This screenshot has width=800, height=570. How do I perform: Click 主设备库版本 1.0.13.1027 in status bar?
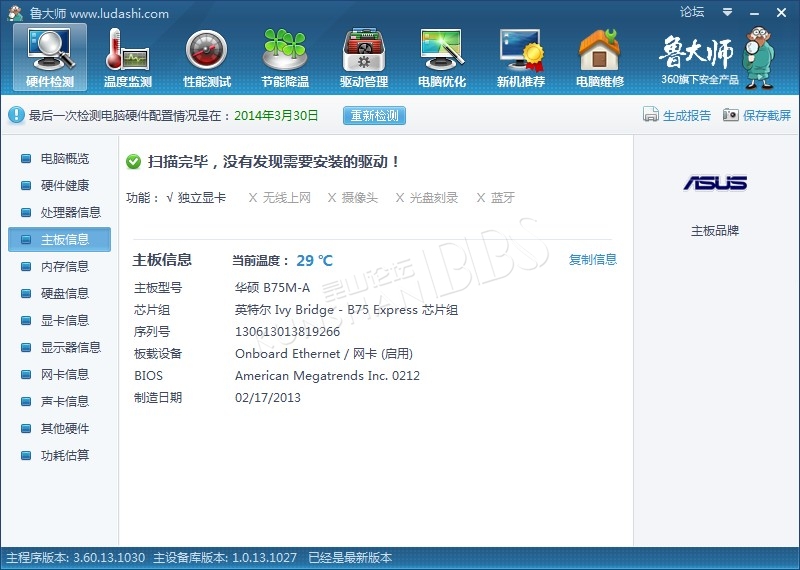pos(225,558)
